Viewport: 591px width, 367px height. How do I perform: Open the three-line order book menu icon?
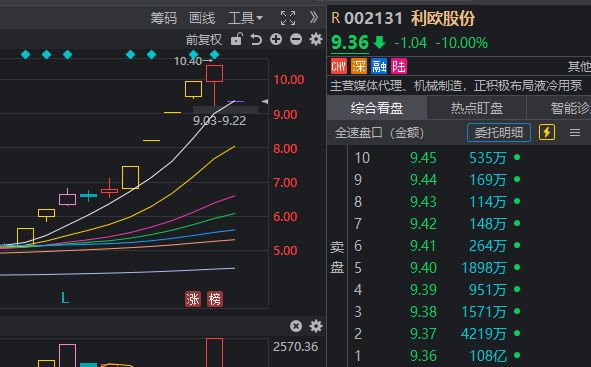575,133
